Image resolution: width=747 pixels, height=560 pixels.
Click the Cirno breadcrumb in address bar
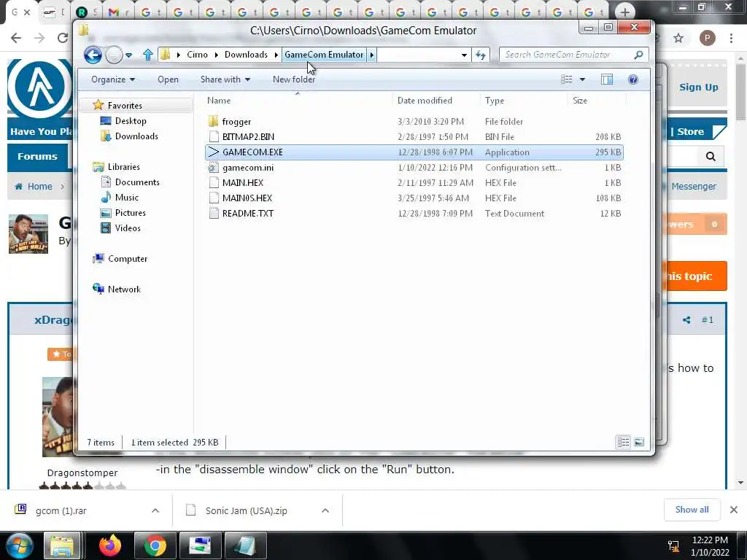pos(197,55)
